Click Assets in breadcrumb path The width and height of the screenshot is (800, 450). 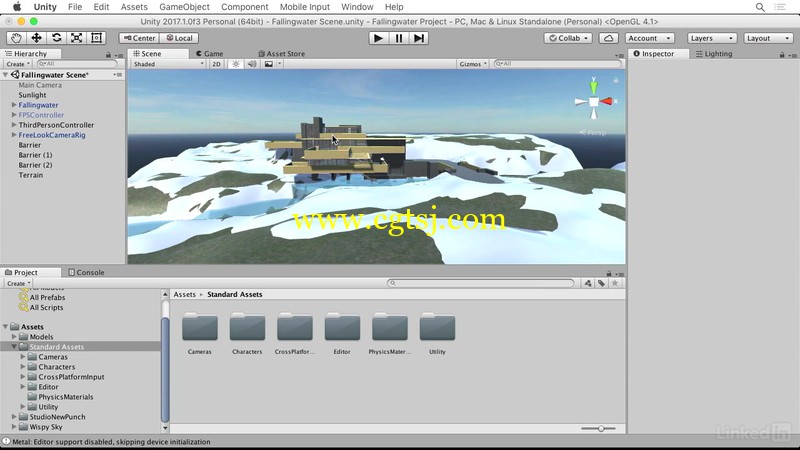click(184, 294)
